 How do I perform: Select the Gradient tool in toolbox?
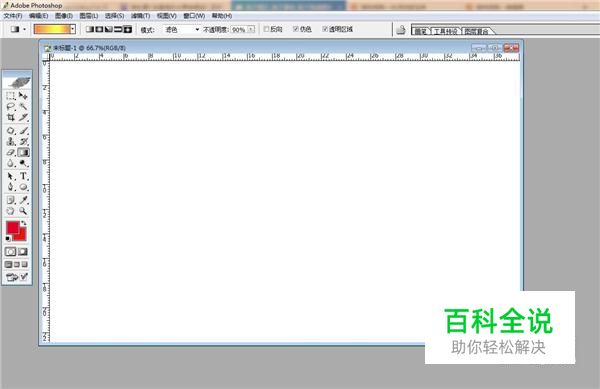[x=23, y=153]
